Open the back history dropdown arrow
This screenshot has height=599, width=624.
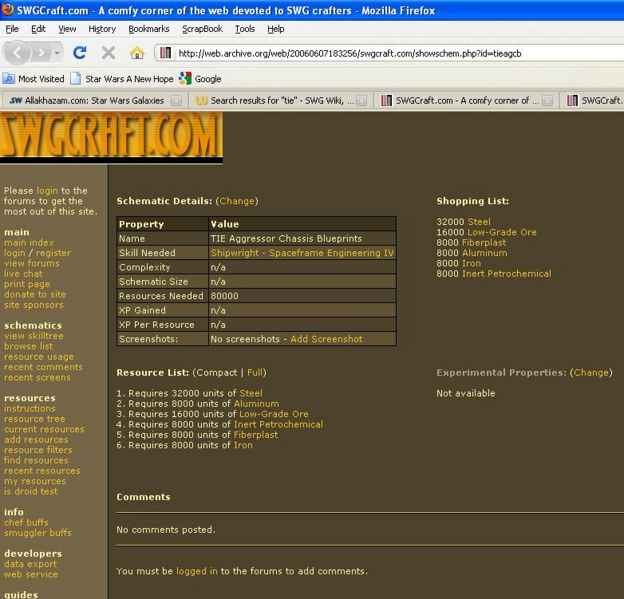(57, 53)
